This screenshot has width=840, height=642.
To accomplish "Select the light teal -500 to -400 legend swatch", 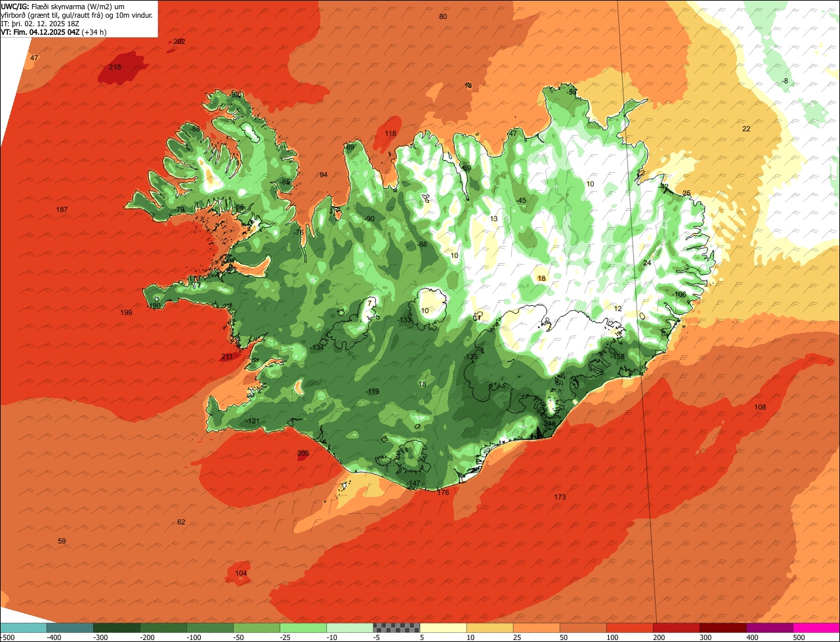I will 23,628.
